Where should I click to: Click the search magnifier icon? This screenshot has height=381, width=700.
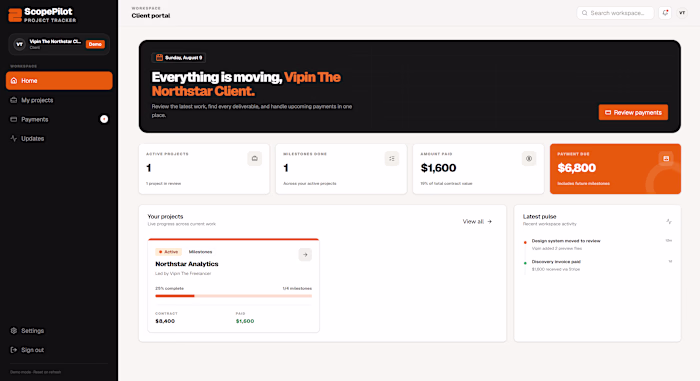[584, 13]
